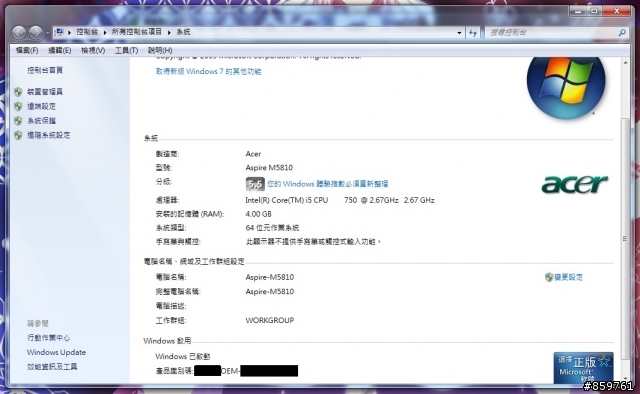Screen dimensions: 640x394
Task: Minimize the System window
Action: (578, 11)
